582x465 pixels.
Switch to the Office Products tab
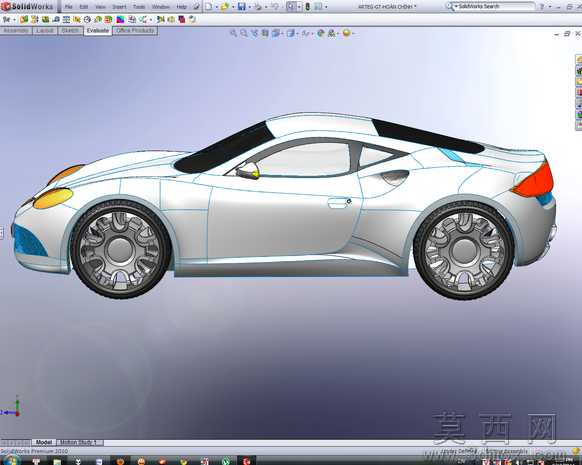(135, 31)
